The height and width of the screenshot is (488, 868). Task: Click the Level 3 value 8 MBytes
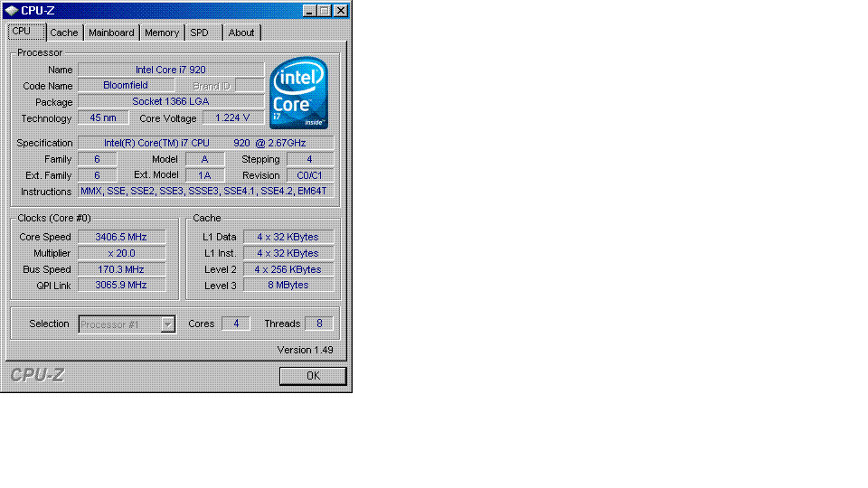288,285
